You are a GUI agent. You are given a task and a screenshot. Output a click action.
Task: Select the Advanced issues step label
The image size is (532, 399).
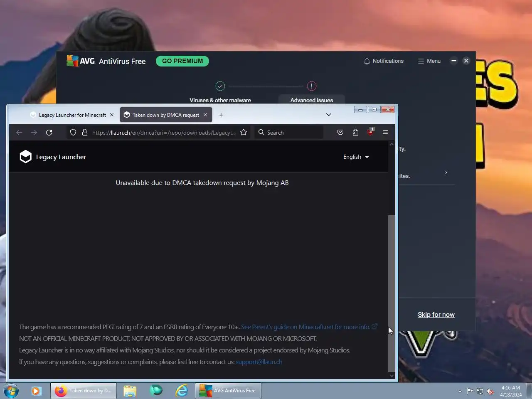pyautogui.click(x=312, y=100)
